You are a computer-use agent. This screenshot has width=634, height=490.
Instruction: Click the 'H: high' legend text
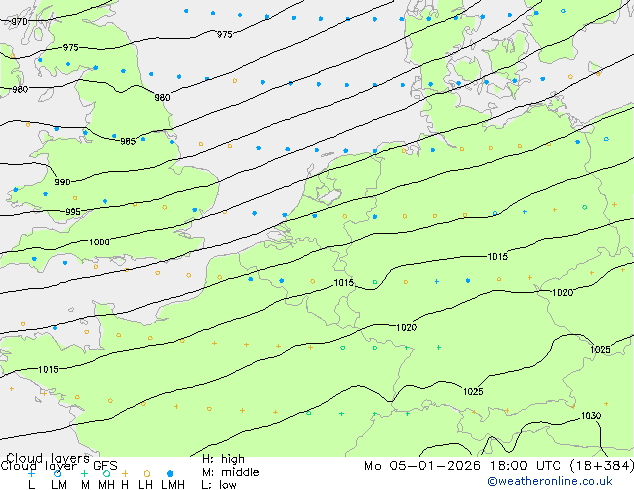pos(223,459)
